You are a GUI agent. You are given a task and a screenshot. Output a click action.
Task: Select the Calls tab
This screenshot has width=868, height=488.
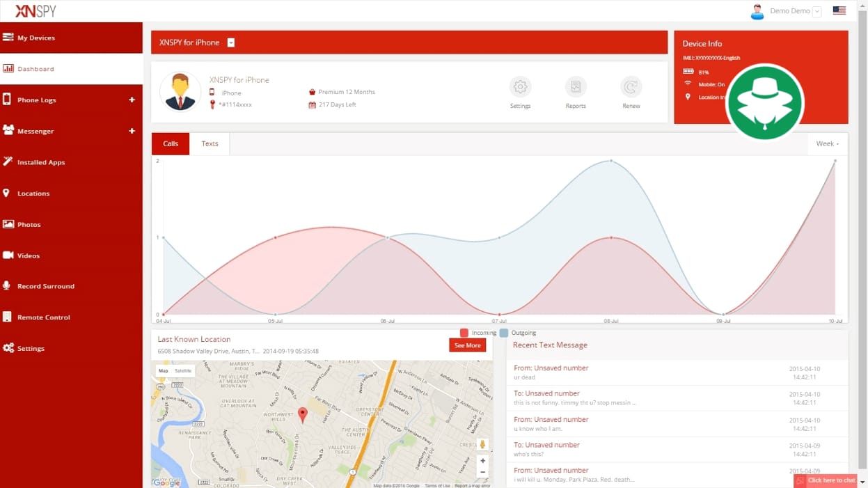[171, 144]
